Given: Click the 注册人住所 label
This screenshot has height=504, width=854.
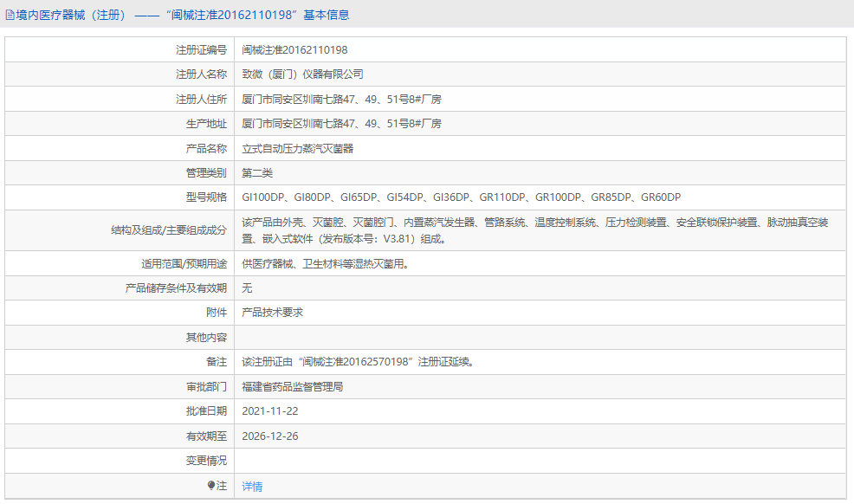Looking at the screenshot, I should (x=201, y=100).
